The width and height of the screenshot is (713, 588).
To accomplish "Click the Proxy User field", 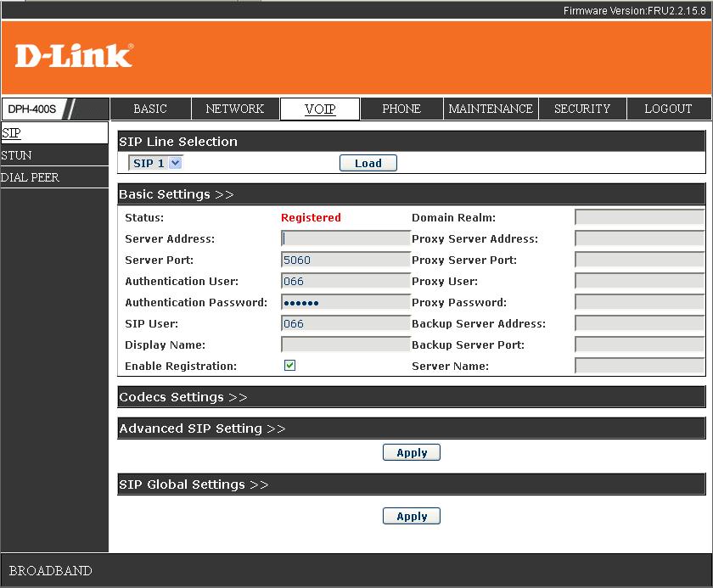I will 640,282.
